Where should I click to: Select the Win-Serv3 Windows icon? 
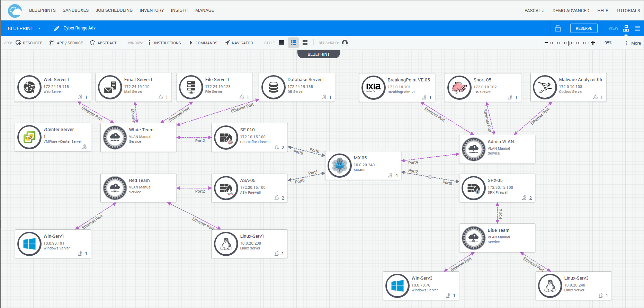point(397,286)
